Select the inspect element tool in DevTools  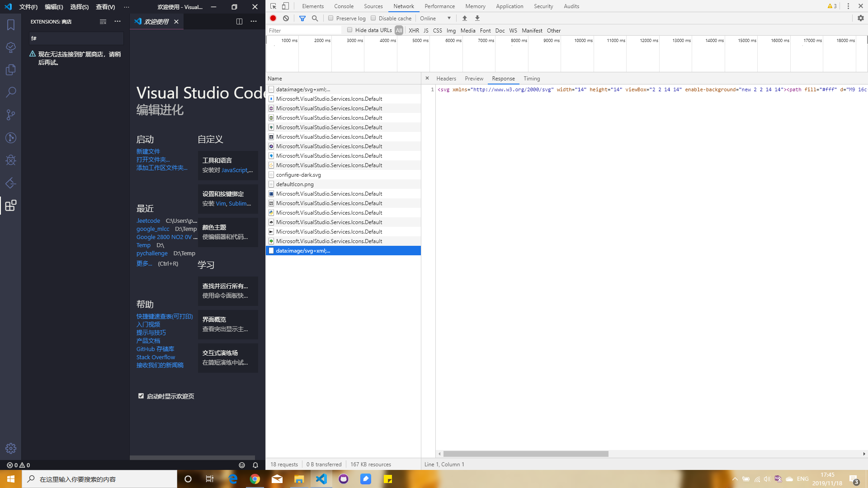pos(272,6)
